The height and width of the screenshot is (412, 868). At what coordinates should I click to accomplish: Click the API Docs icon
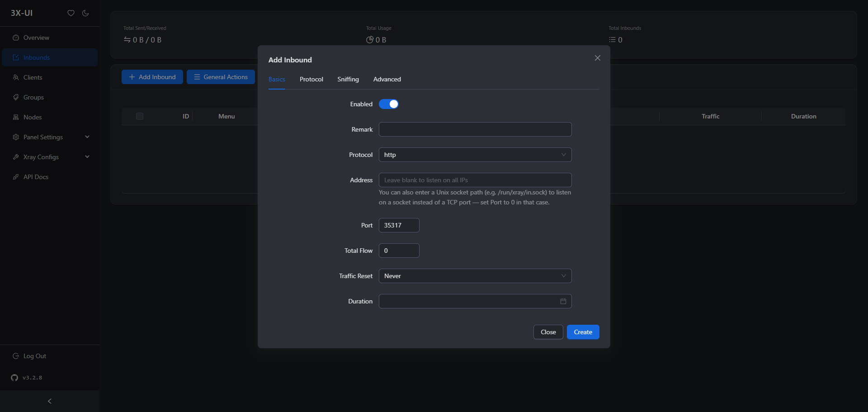(16, 177)
